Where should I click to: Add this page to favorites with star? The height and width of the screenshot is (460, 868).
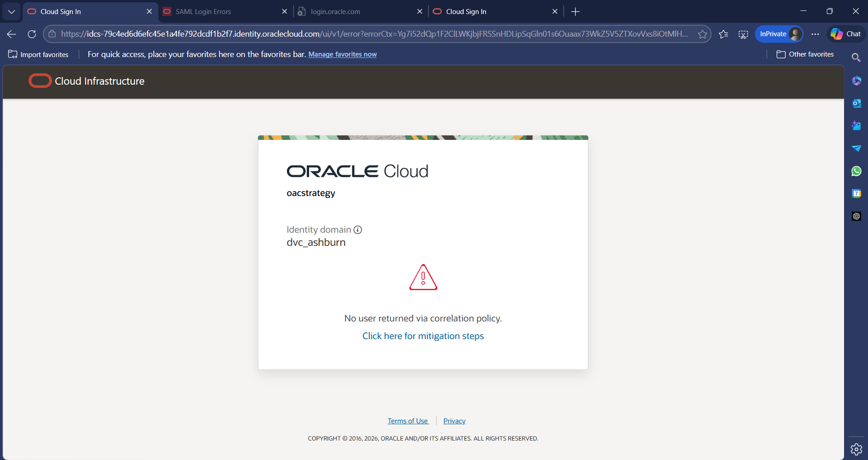tap(702, 34)
